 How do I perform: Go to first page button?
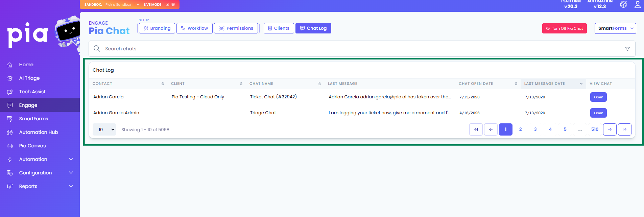[476, 129]
